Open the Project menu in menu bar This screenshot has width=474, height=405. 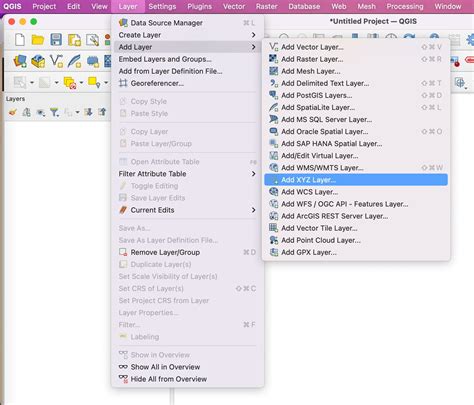pyautogui.click(x=44, y=6)
